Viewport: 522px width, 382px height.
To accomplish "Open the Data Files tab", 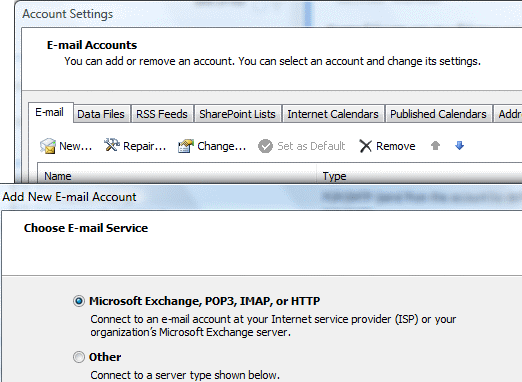I will coord(101,114).
